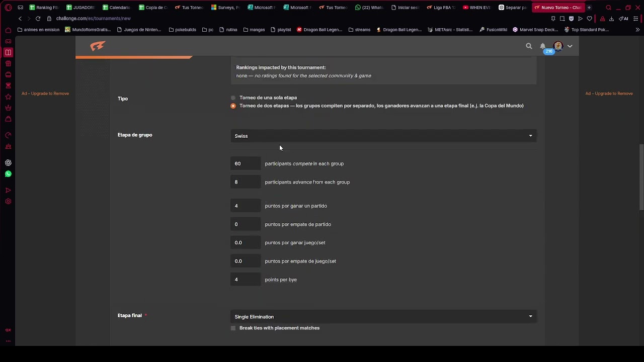This screenshot has height=362, width=644.
Task: Select the Torneo de dos etapas radio
Action: (x=233, y=106)
